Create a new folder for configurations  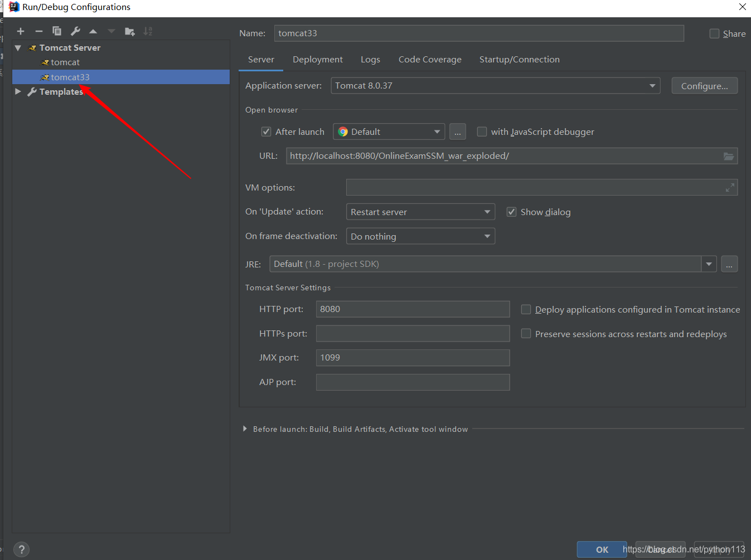(x=130, y=31)
